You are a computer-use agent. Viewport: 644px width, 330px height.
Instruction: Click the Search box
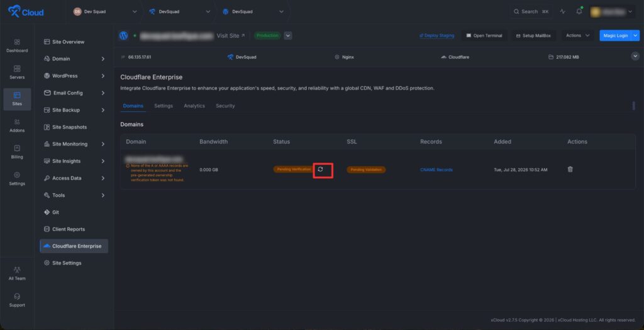pos(531,11)
